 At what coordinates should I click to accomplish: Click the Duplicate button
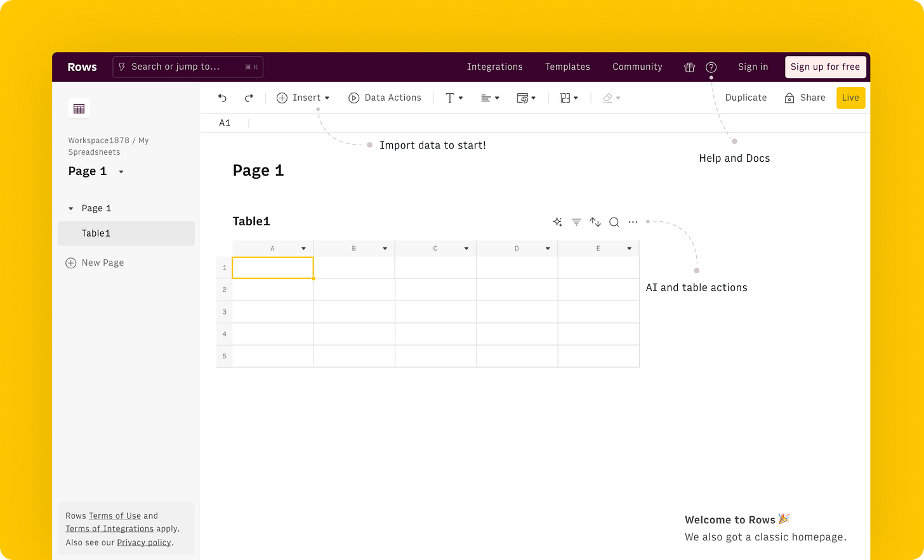pos(746,98)
